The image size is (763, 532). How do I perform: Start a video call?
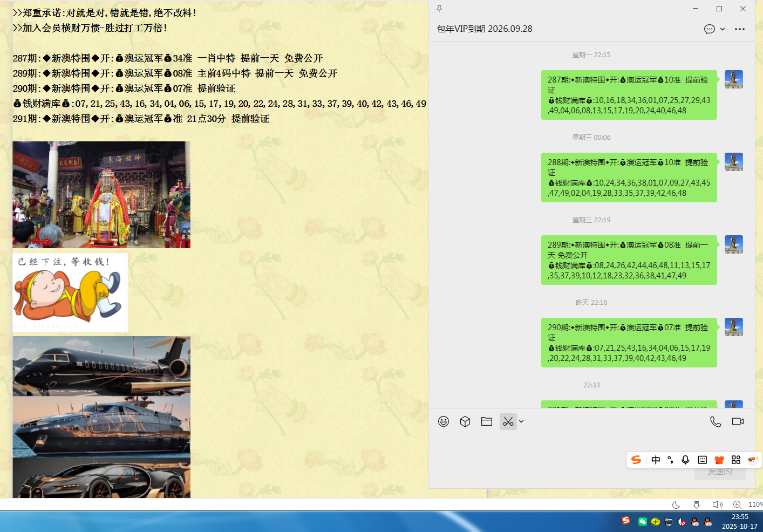pos(738,421)
